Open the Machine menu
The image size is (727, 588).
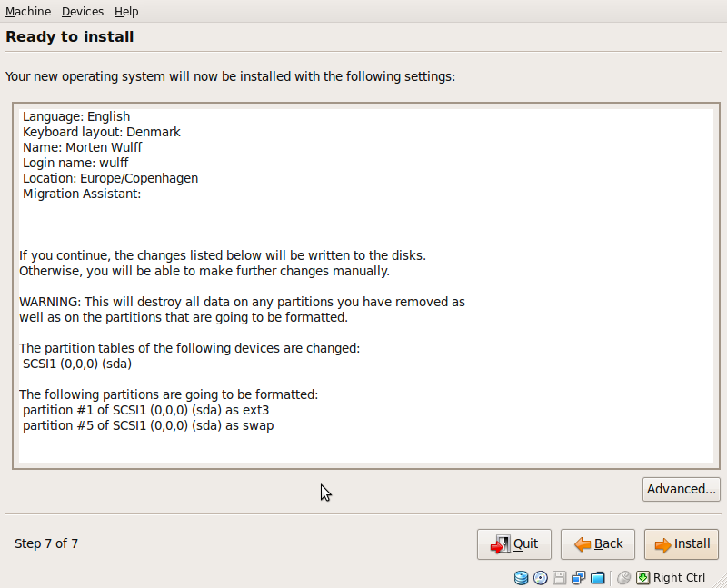28,11
